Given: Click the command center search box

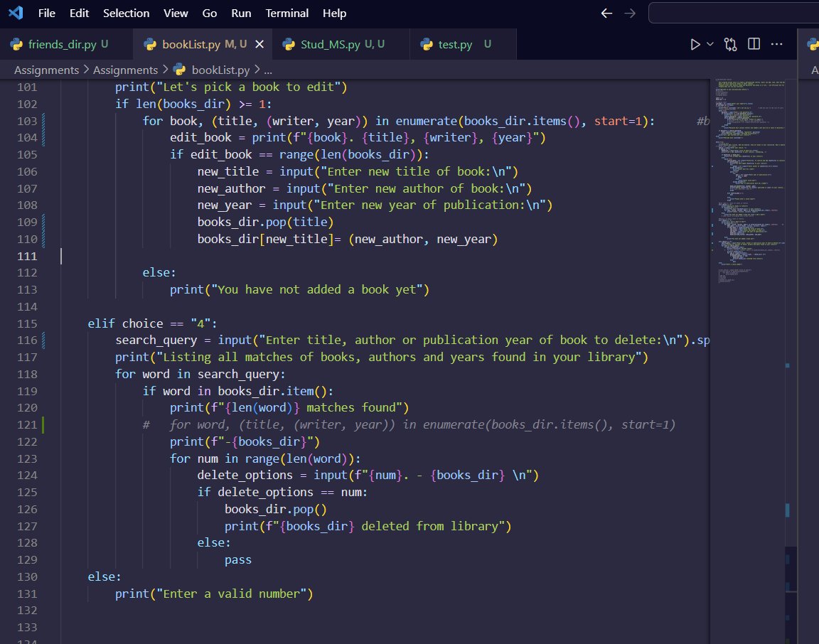Looking at the screenshot, I should pyautogui.click(x=734, y=13).
